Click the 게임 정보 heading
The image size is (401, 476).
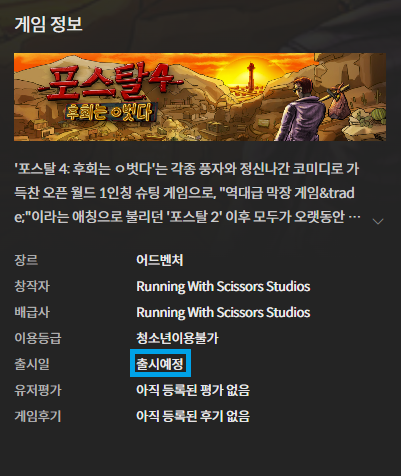(x=48, y=24)
